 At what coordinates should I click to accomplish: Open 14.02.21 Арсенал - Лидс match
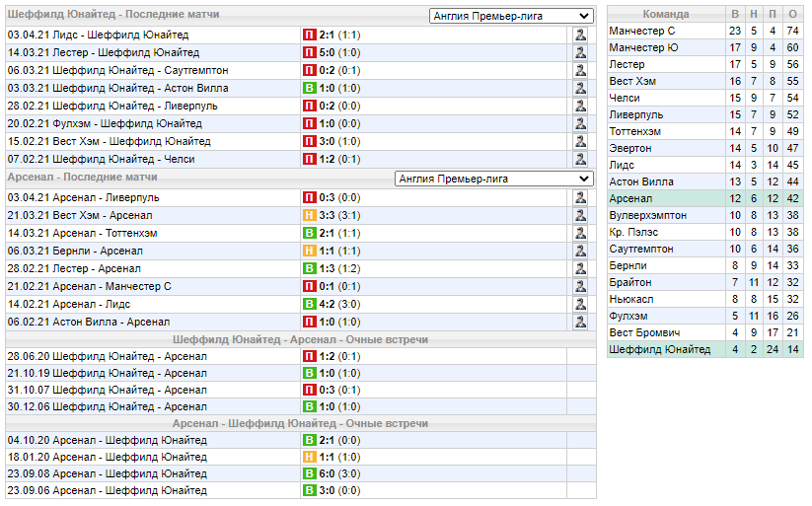pyautogui.click(x=69, y=304)
